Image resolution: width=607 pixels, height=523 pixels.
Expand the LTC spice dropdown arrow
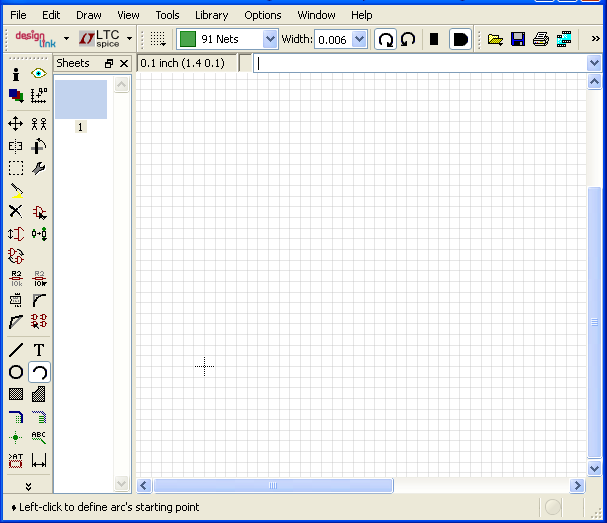pos(130,38)
